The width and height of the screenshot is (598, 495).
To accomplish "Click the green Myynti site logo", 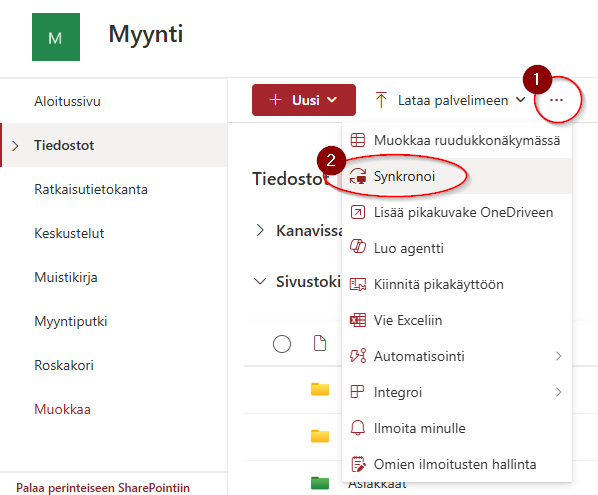I will point(56,37).
